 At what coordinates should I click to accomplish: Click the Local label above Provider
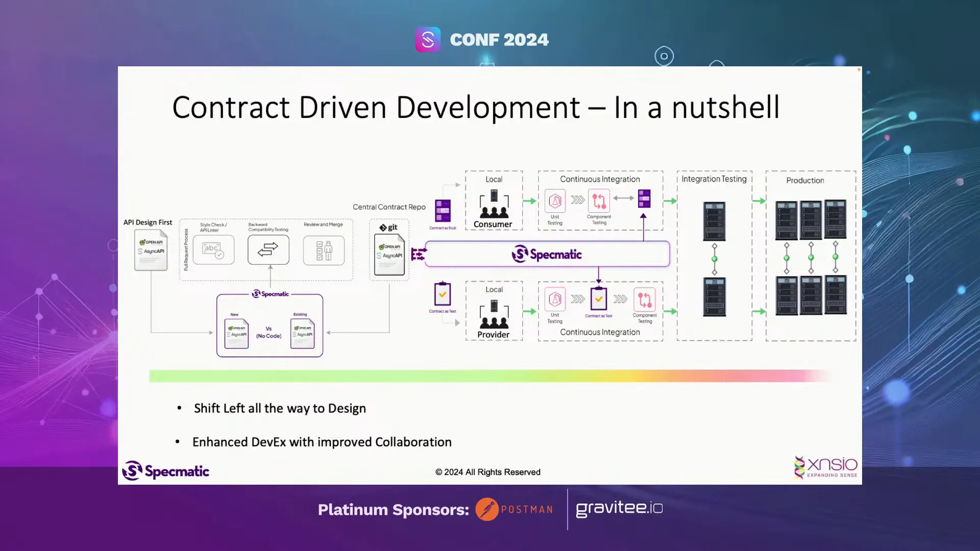[x=494, y=289]
